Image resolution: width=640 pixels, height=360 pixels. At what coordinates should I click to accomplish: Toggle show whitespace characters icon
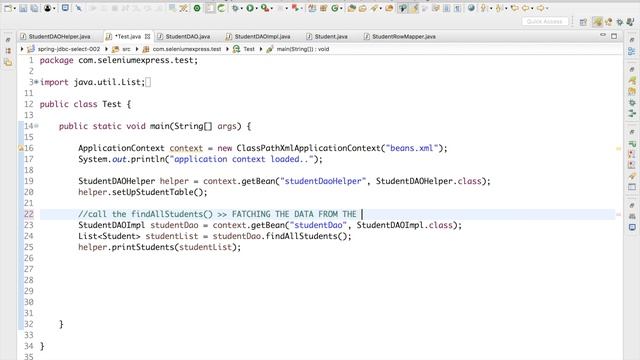click(458, 8)
